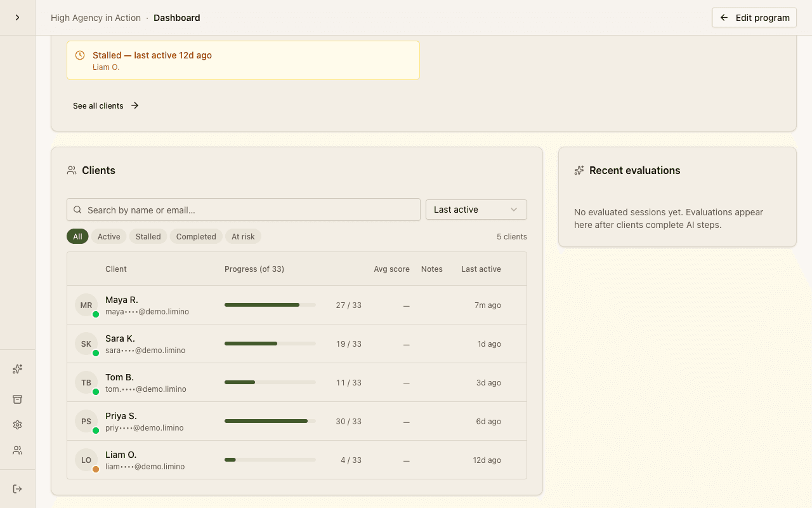This screenshot has height=508, width=812.
Task: Click the Avg score column header
Action: [x=391, y=269]
